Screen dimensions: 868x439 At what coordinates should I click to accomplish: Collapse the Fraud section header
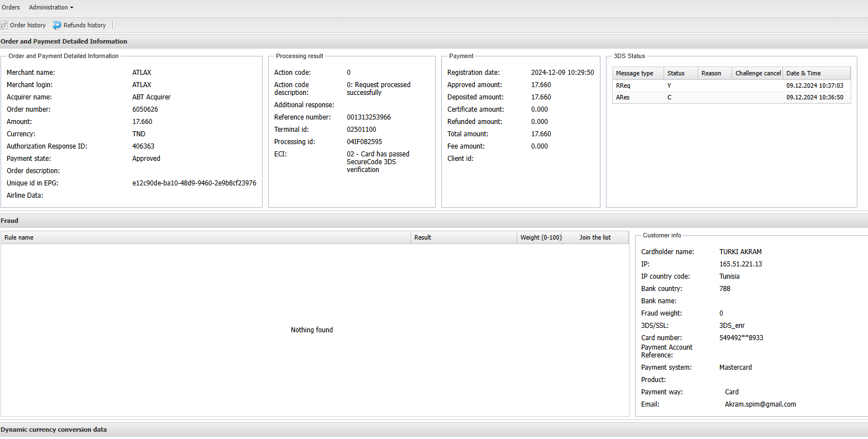point(9,221)
